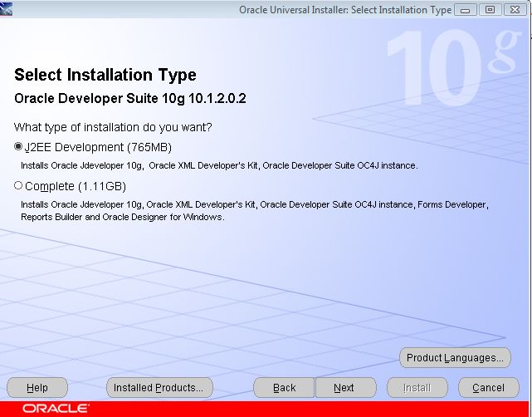Proceed with the Next button
The image size is (532, 417).
pos(344,388)
